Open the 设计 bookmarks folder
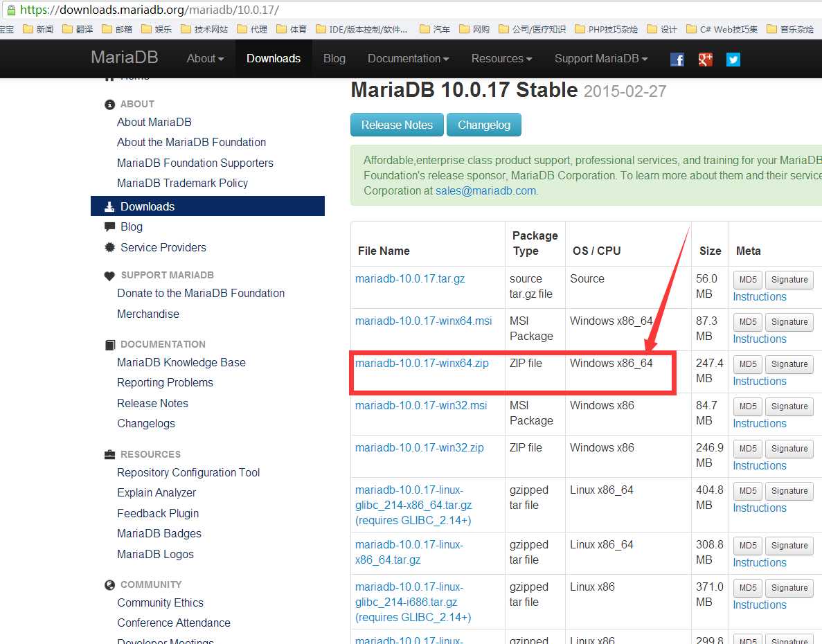 pyautogui.click(x=661, y=29)
